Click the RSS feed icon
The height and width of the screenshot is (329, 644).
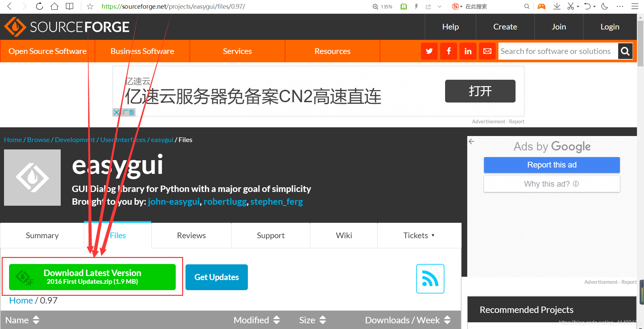tap(430, 279)
